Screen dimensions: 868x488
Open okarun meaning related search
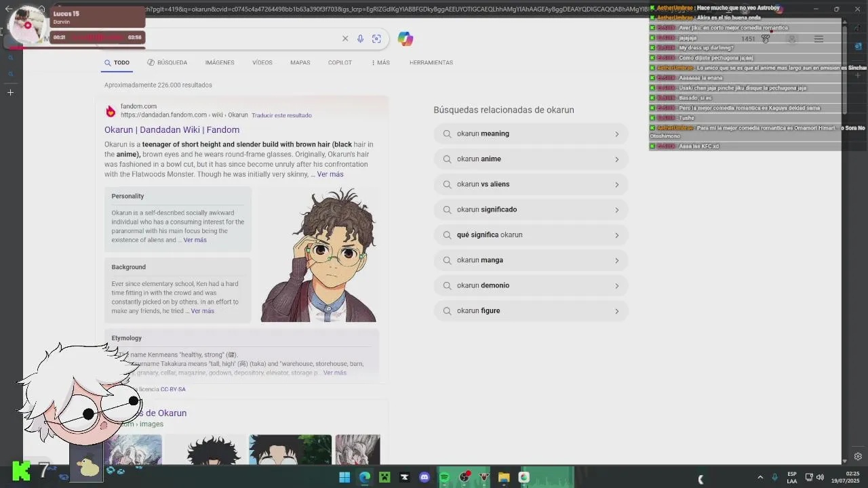[531, 134]
